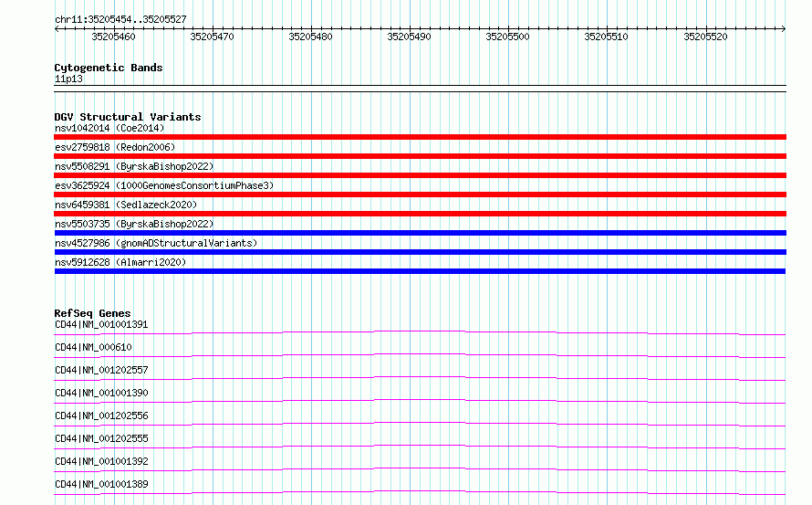Open transcript CD44|NM_001202555
812x505 pixels.
(101, 438)
